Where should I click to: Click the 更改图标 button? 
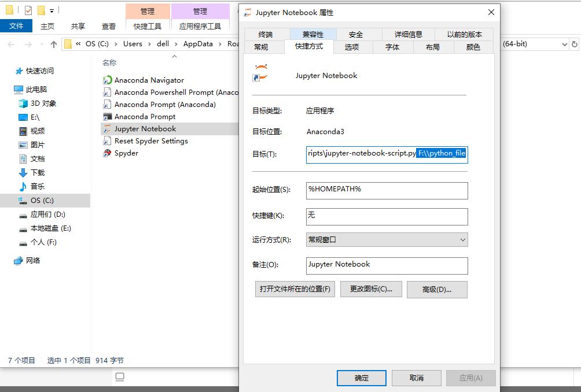[370, 289]
